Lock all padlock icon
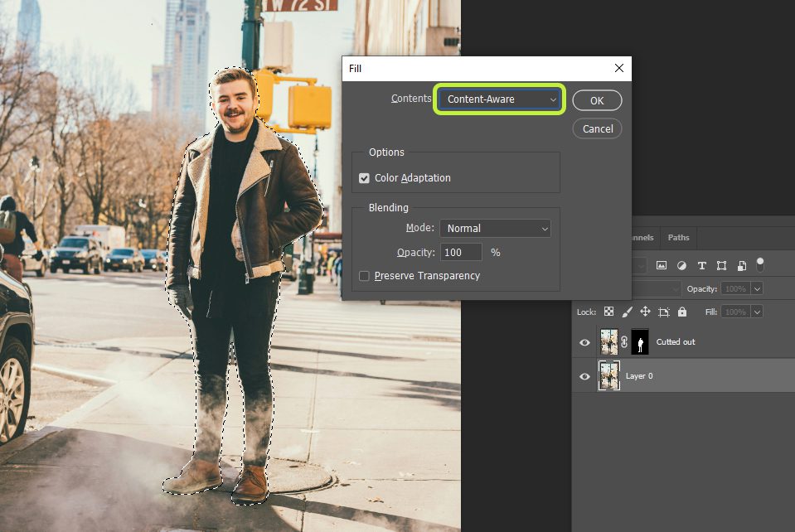This screenshot has width=795, height=532. tap(682, 312)
